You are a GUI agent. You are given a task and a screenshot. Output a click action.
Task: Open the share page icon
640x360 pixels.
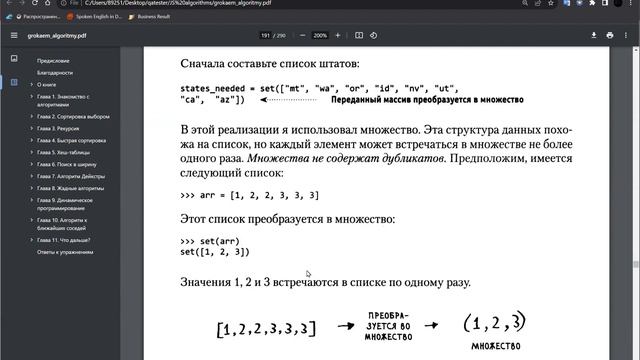click(x=538, y=3)
